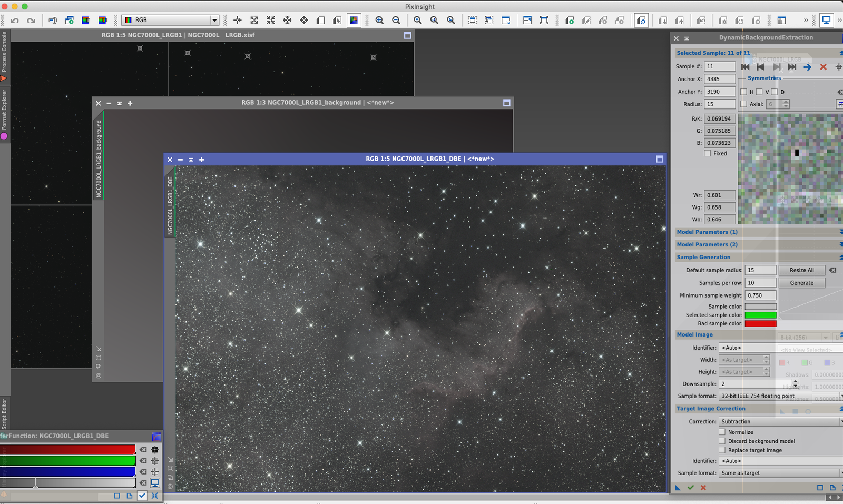843x504 pixels.
Task: Select NGC7000L_LRGB1_DBE vertical view tab
Action: 170,205
